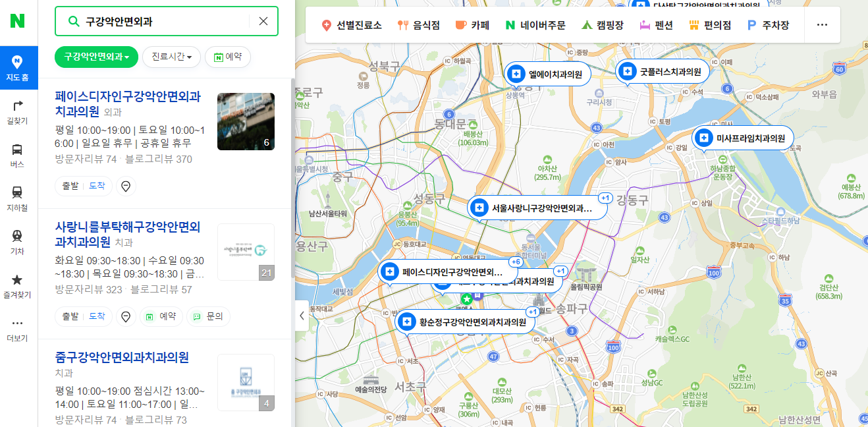Select 펜션 map category
This screenshot has width=868, height=427.
click(656, 25)
